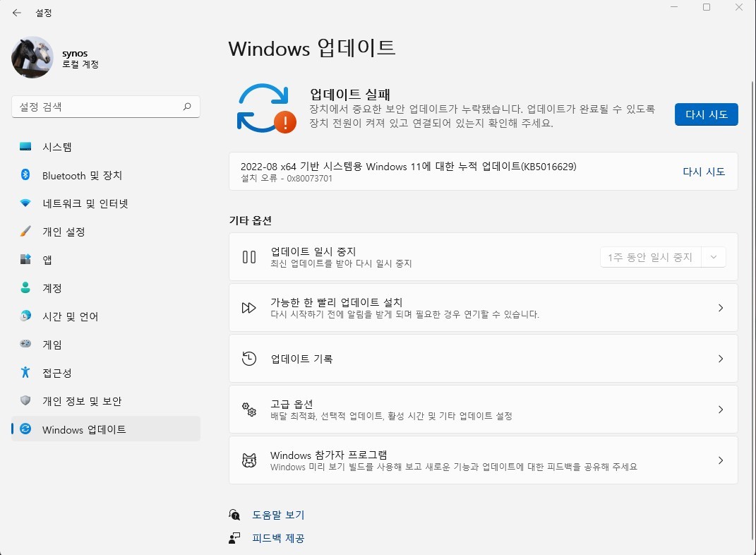Viewport: 756px width, 555px height.
Task: Click the 개인 설정 paintbrush icon
Action: point(25,232)
